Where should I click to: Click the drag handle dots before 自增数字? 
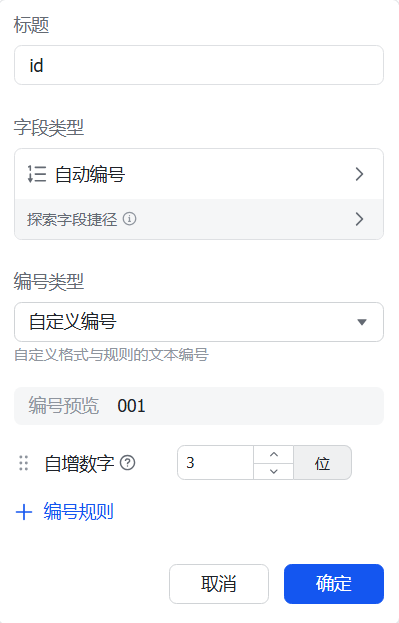point(24,463)
